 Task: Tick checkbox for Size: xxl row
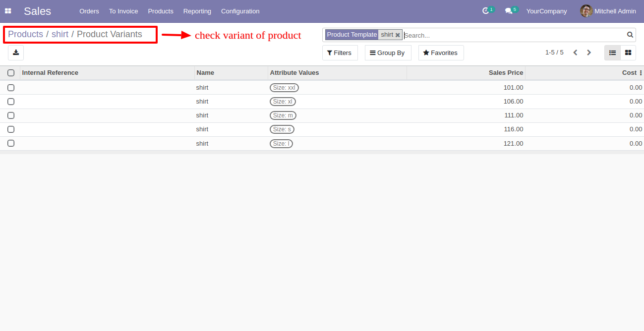point(11,88)
